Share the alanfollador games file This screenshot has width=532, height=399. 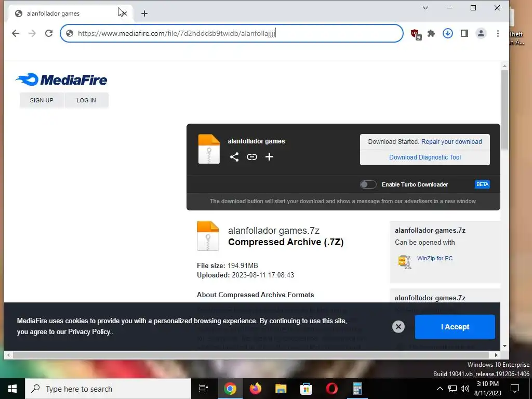point(234,157)
